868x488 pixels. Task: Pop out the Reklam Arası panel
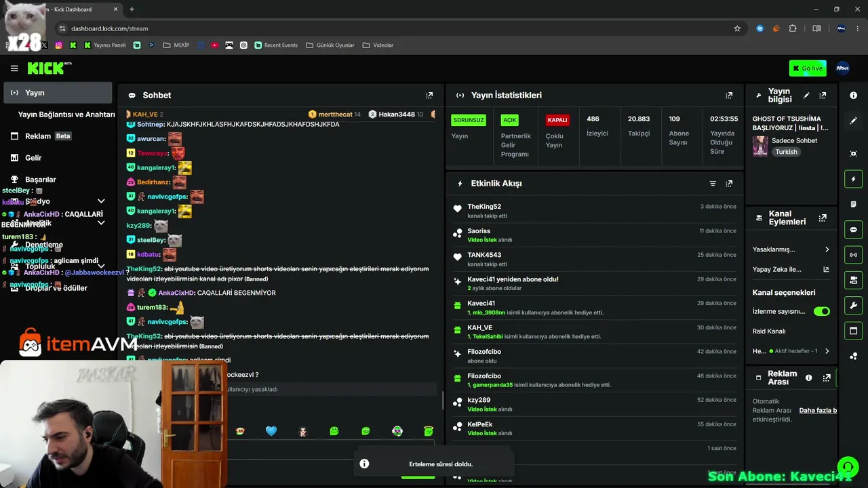[x=827, y=378]
